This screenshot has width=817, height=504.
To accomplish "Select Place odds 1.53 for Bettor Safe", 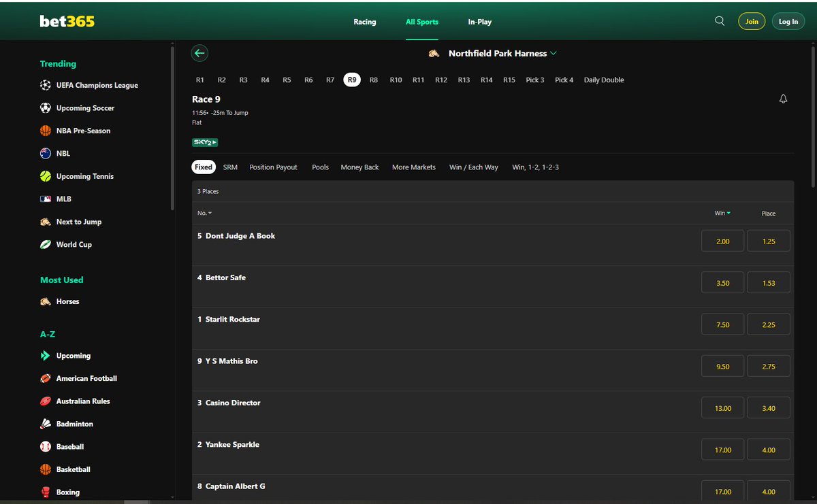I will tap(769, 283).
